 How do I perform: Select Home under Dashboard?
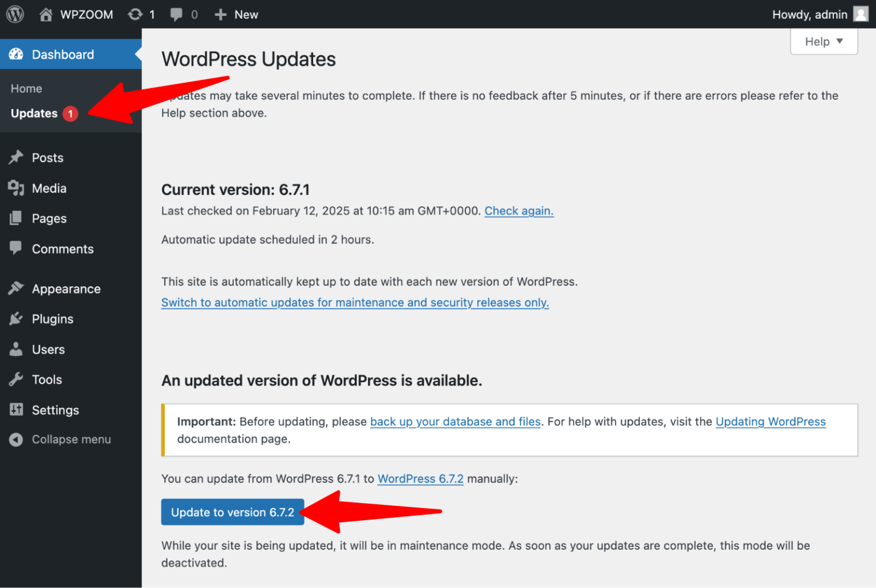26,88
